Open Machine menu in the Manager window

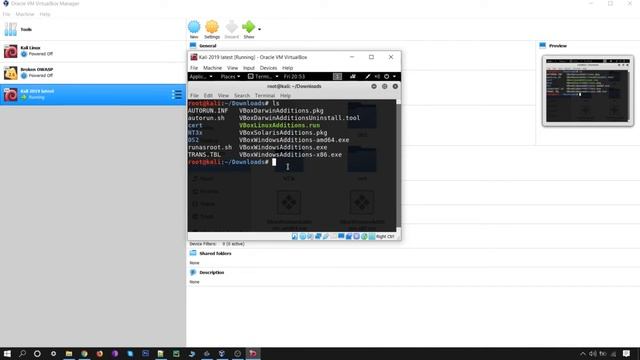[25, 14]
